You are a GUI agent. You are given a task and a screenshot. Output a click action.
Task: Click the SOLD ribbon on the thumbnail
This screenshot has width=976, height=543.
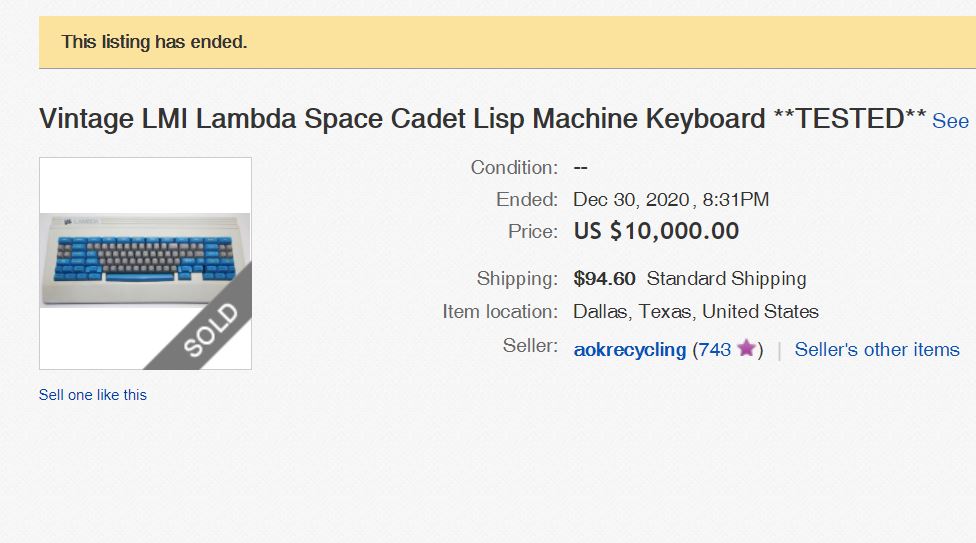(x=210, y=331)
